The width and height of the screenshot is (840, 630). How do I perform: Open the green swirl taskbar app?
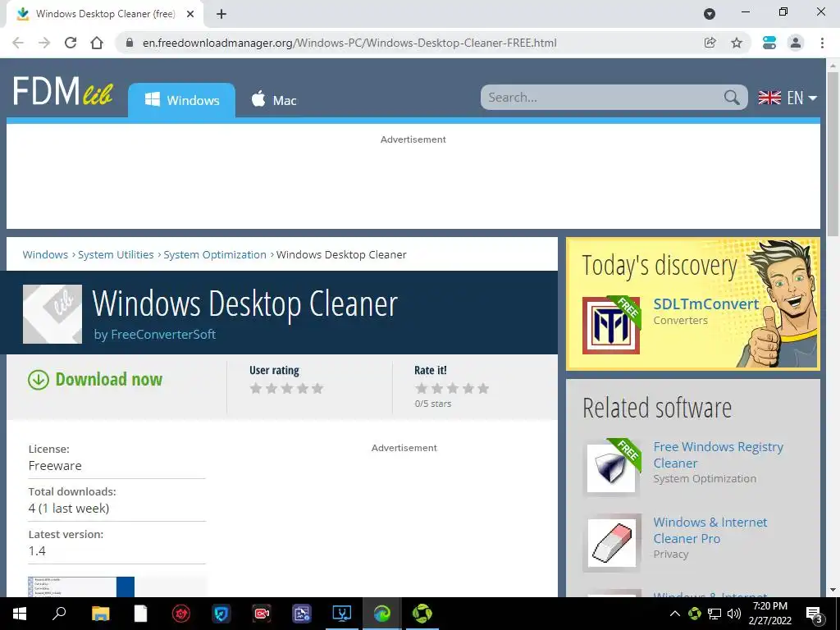(x=422, y=614)
